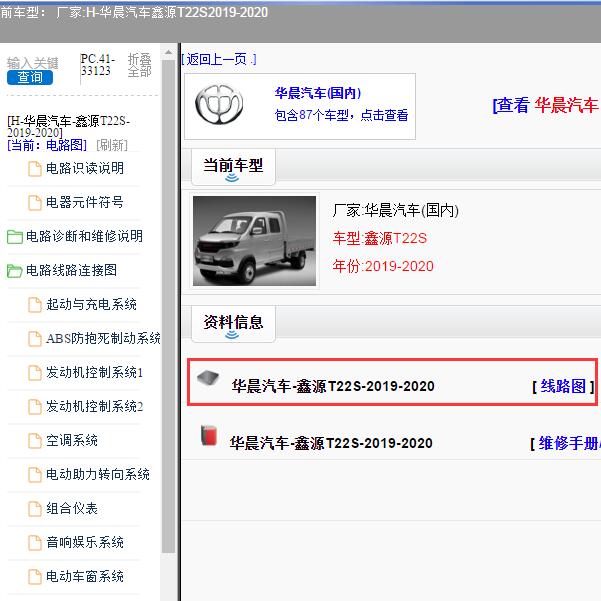
Task: Click the [返回上一页] back link
Action: (218, 59)
